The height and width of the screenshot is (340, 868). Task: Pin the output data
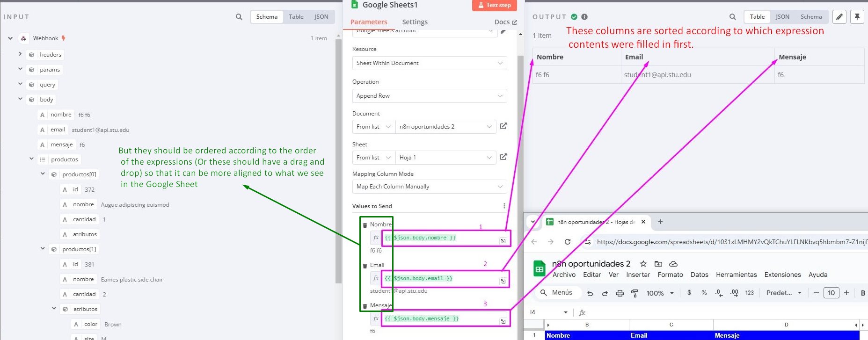click(857, 17)
